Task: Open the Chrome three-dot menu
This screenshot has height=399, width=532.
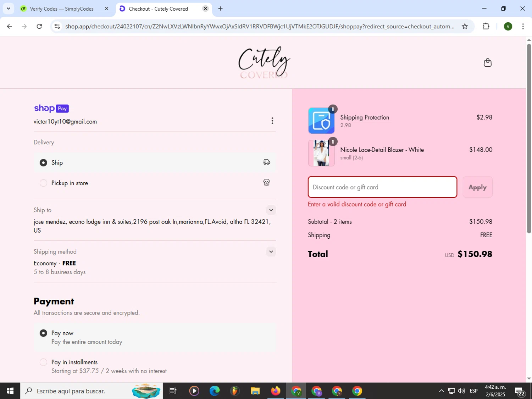Action: point(523,26)
